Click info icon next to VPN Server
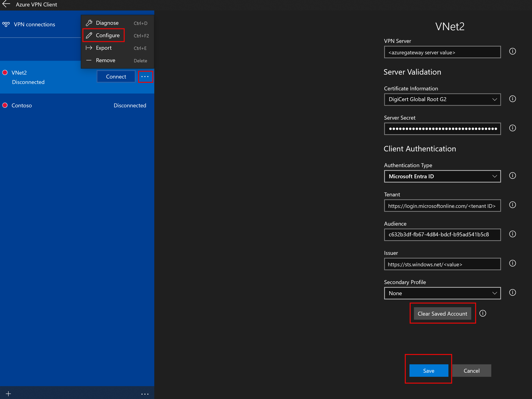 pos(512,51)
